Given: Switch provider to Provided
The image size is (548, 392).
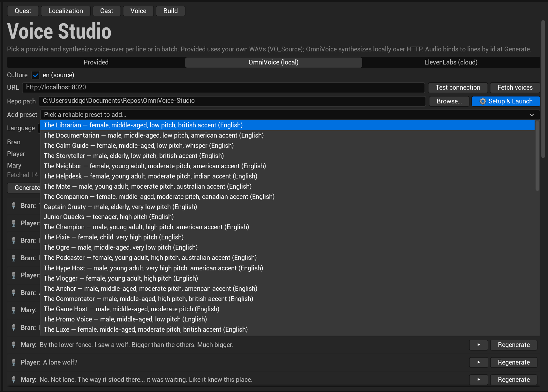Looking at the screenshot, I should 96,62.
